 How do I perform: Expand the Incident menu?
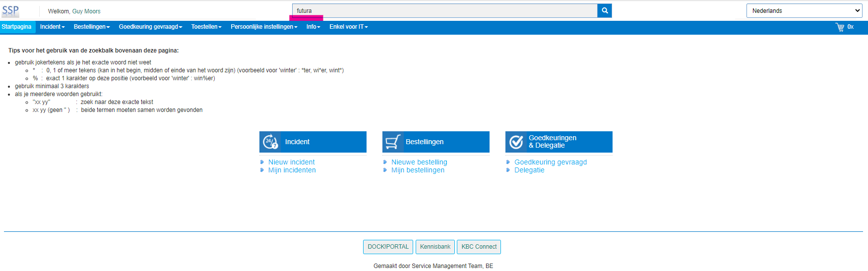pos(52,27)
